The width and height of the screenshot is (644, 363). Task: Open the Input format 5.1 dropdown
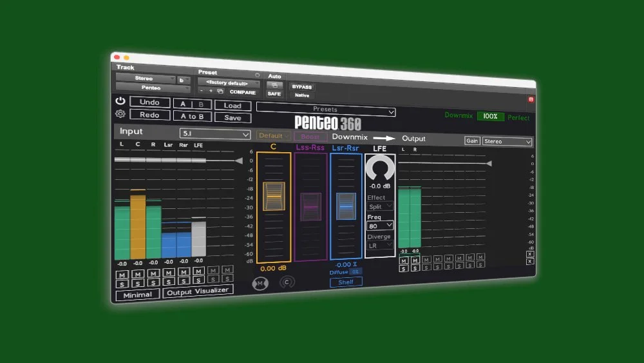tap(215, 133)
